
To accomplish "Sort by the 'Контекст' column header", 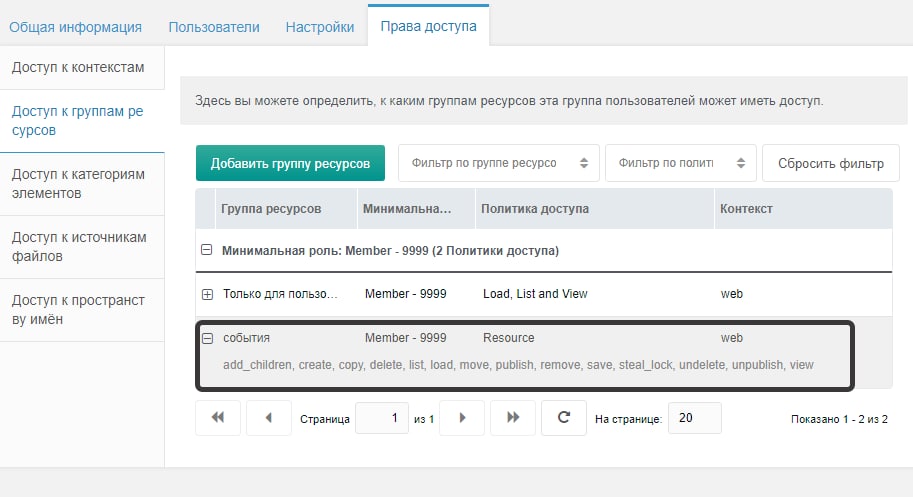I will coord(803,208).
